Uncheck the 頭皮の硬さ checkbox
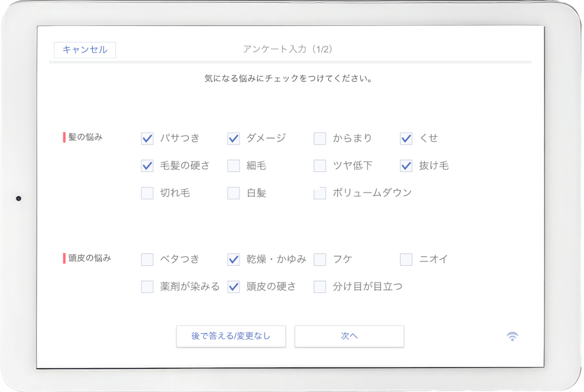Image resolution: width=584 pixels, height=392 pixels. point(233,286)
